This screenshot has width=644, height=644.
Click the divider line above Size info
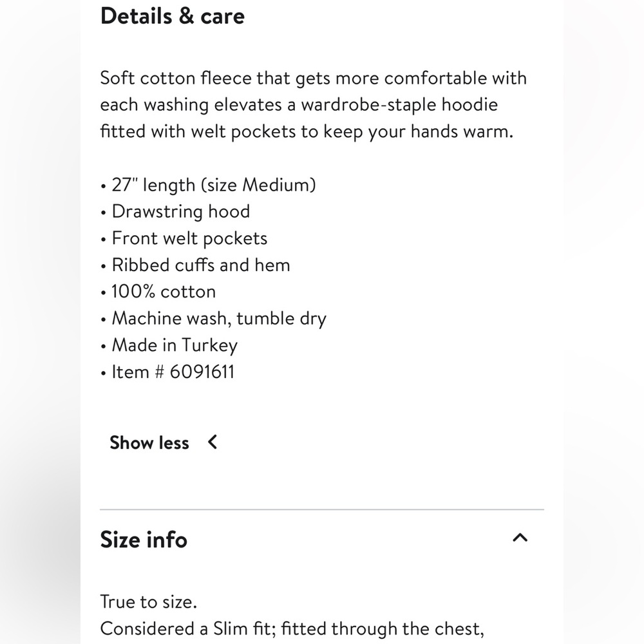(322, 509)
